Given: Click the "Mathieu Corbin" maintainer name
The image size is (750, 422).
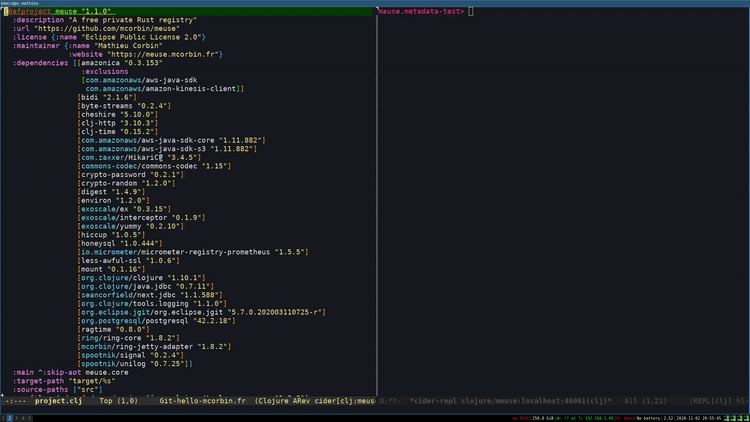Looking at the screenshot, I should click(128, 46).
